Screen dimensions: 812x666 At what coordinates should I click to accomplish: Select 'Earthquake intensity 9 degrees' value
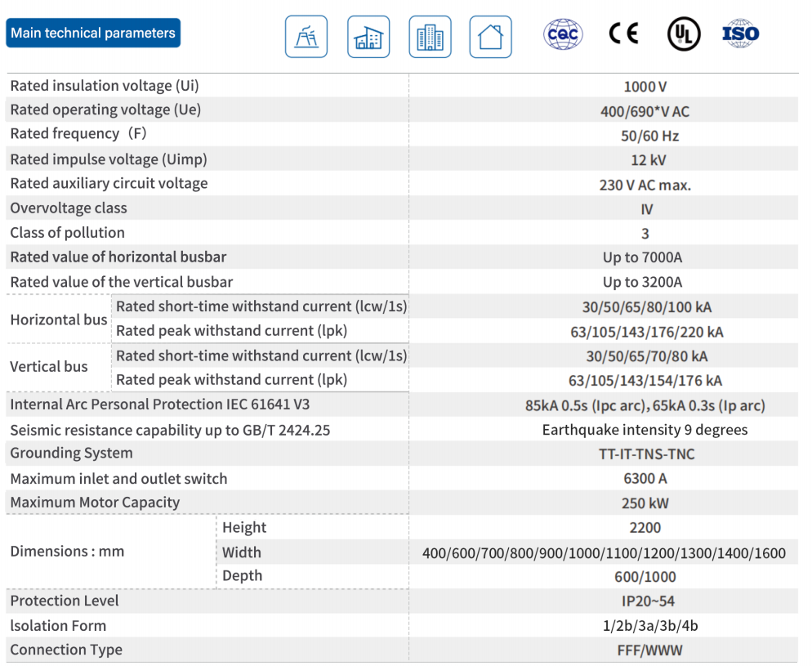(x=645, y=430)
